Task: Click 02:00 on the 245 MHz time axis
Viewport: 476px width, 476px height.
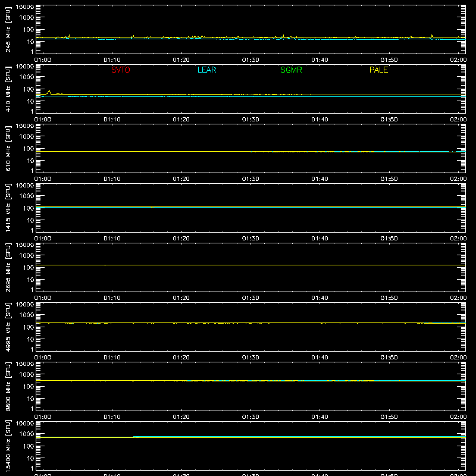Action: point(458,60)
